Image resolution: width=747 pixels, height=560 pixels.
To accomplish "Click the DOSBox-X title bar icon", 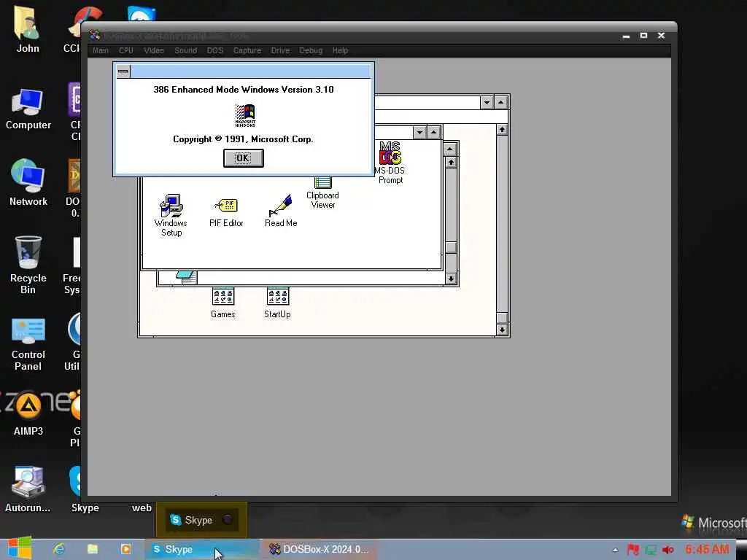I will (94, 35).
